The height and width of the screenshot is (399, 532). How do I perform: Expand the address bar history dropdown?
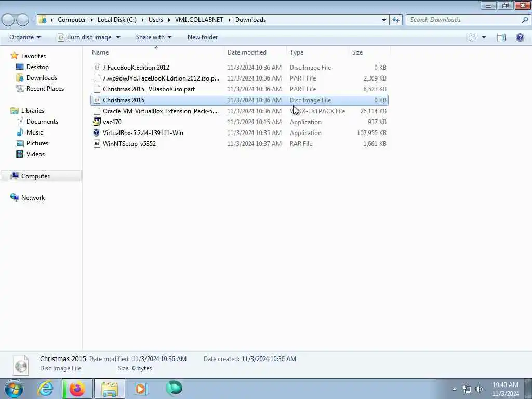pyautogui.click(x=384, y=20)
